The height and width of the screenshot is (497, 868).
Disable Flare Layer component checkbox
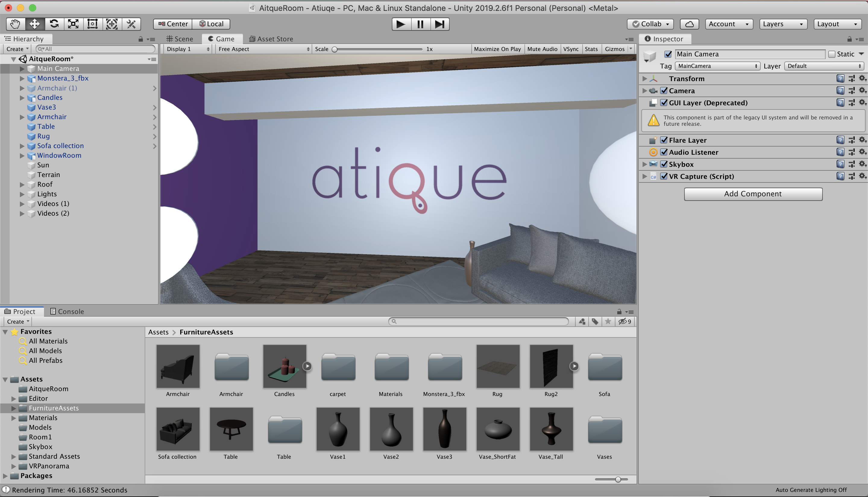(664, 140)
